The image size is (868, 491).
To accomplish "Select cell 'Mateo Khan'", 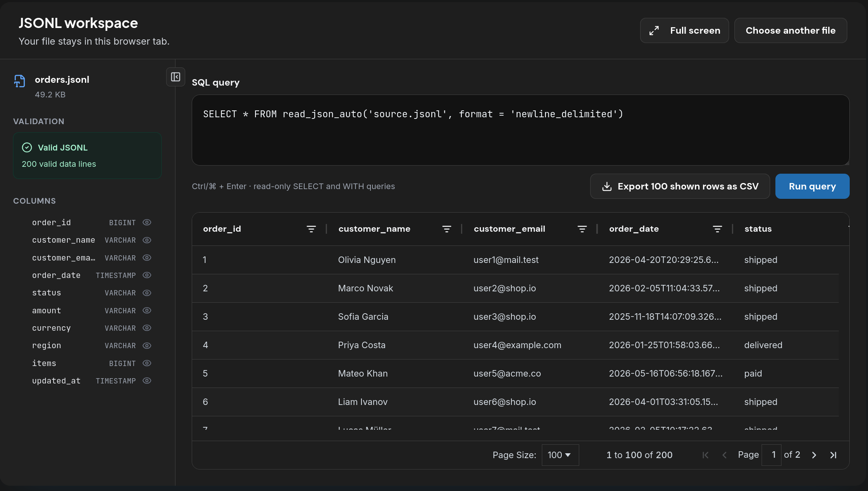I will pos(363,373).
